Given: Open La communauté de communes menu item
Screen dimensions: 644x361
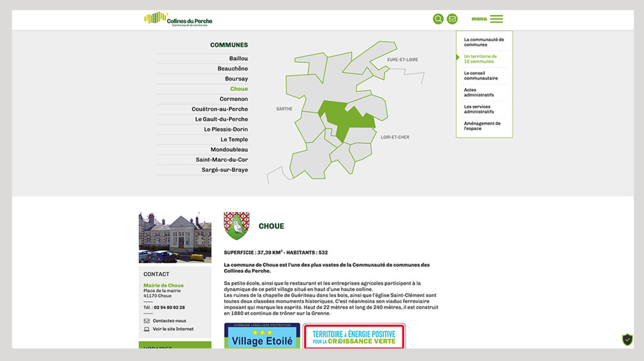Looking at the screenshot, I should click(x=484, y=42).
